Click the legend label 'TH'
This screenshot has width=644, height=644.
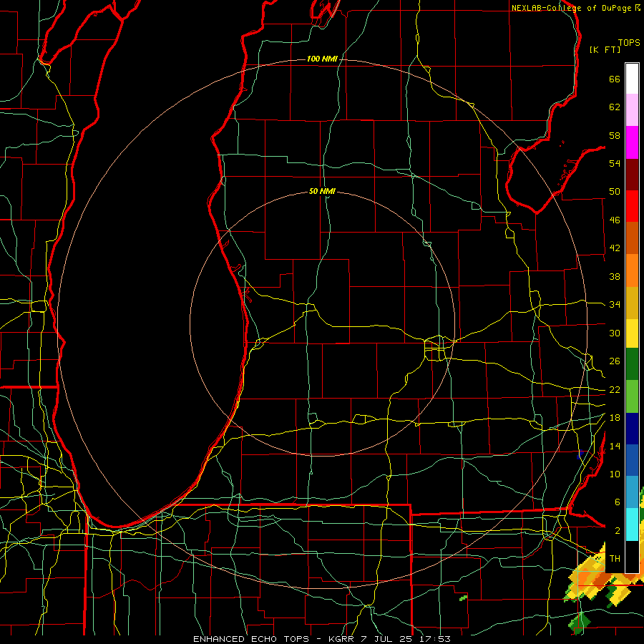point(615,559)
